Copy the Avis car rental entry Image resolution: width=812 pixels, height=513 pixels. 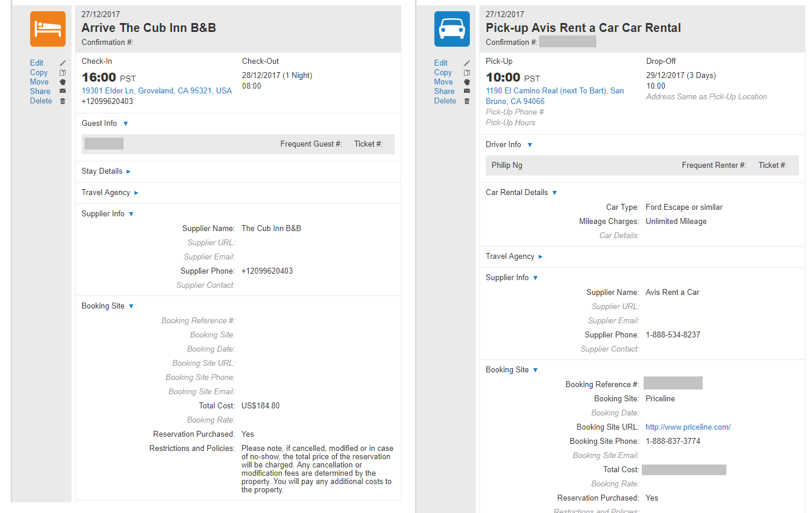point(443,72)
